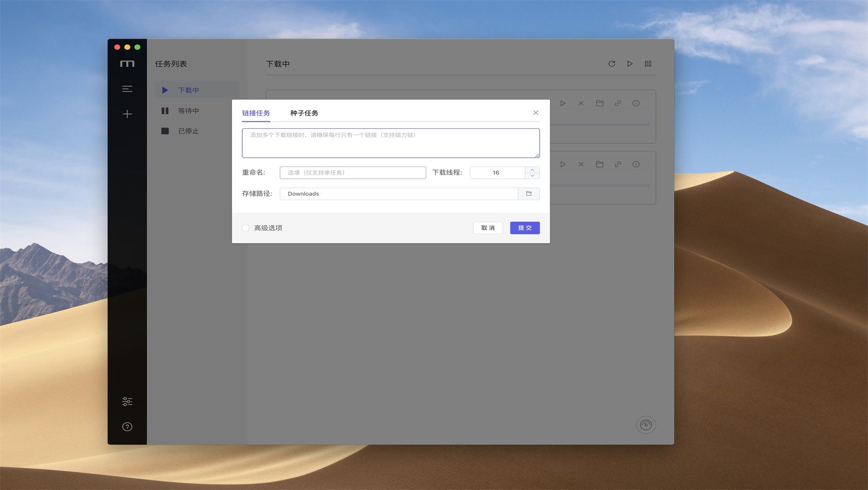868x490 pixels.
Task: Resume the second task in the list
Action: click(563, 164)
